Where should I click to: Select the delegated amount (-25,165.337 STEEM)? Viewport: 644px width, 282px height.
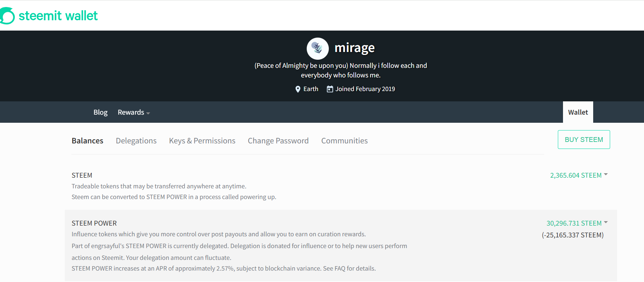pyautogui.click(x=573, y=235)
